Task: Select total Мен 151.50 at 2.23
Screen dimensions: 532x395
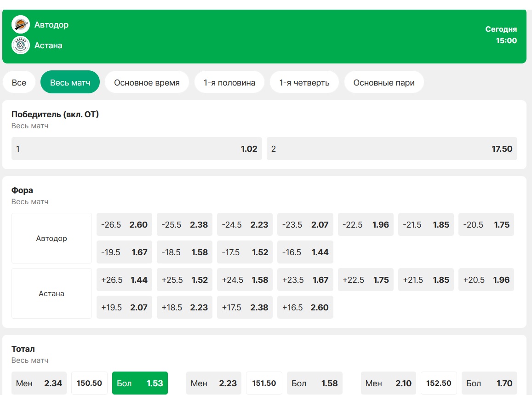Action: point(214,383)
